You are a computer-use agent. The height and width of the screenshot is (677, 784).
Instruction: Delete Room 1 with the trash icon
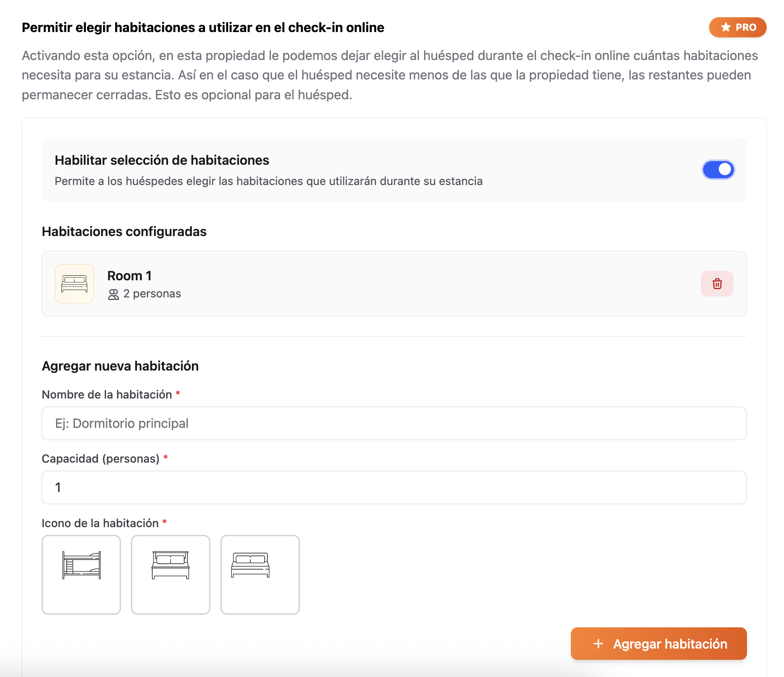717,283
